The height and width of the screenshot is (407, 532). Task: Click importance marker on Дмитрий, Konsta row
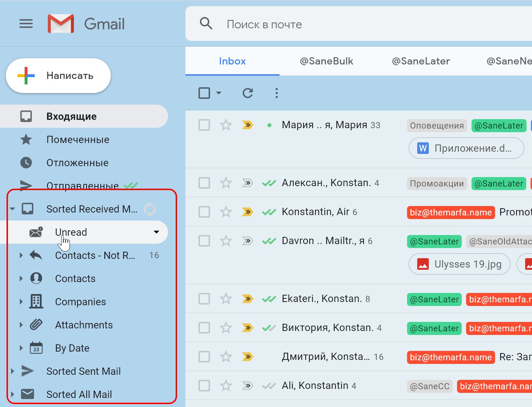(247, 357)
